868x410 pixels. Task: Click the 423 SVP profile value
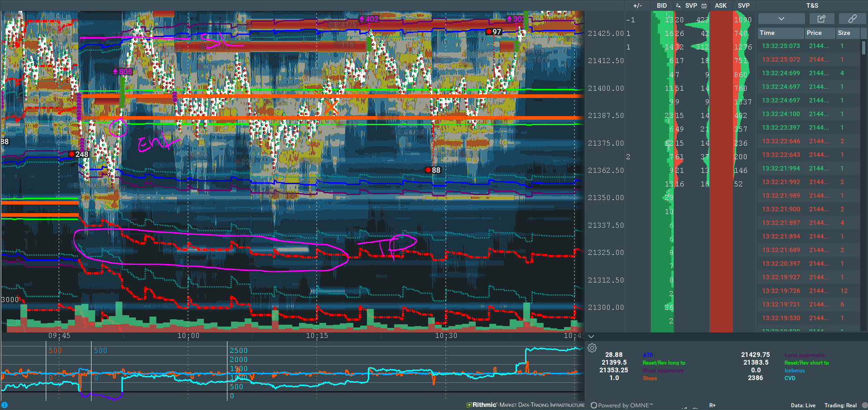[x=703, y=20]
